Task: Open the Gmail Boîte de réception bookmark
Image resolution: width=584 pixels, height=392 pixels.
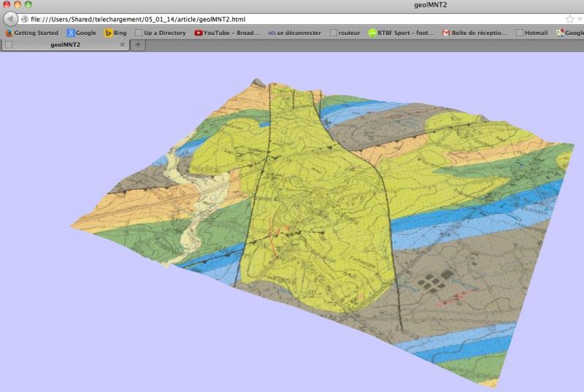Action: [474, 33]
